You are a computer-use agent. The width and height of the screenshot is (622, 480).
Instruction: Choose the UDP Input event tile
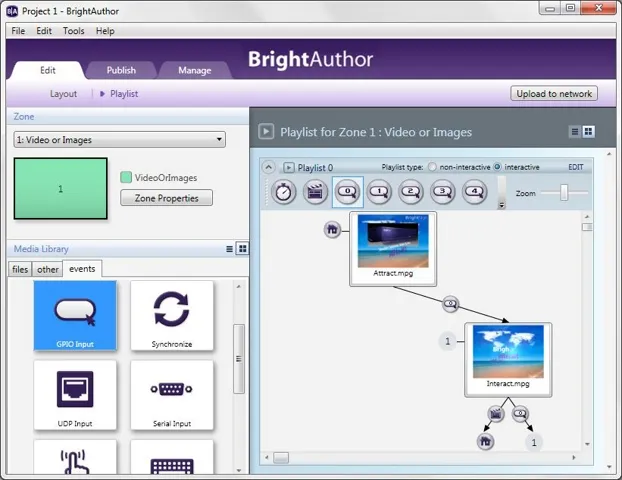click(75, 395)
